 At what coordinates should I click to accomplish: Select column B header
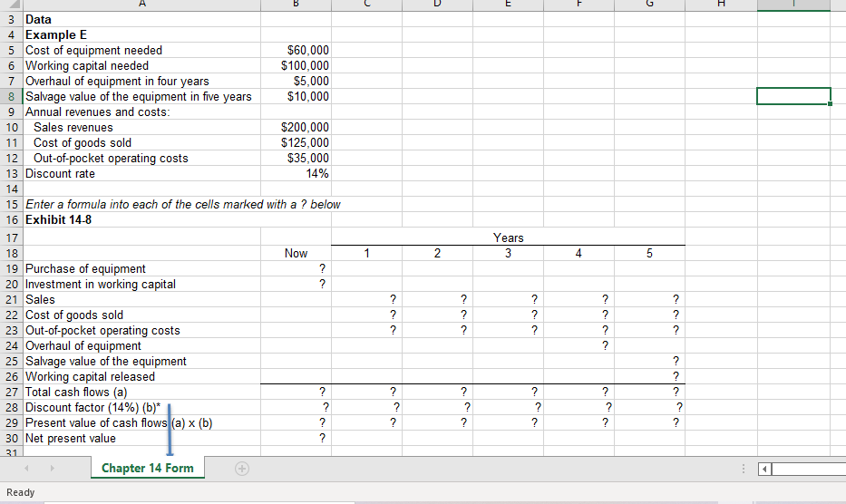tap(296, 5)
